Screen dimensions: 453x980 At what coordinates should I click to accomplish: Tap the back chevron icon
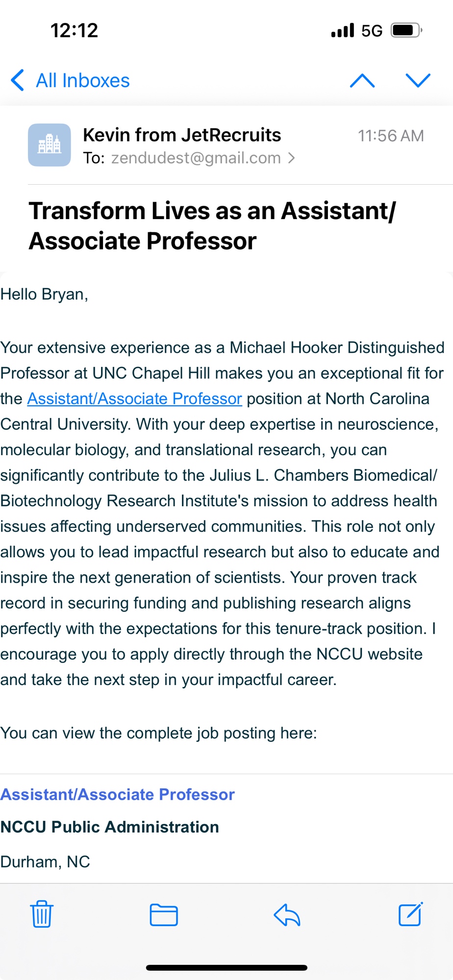click(x=18, y=80)
